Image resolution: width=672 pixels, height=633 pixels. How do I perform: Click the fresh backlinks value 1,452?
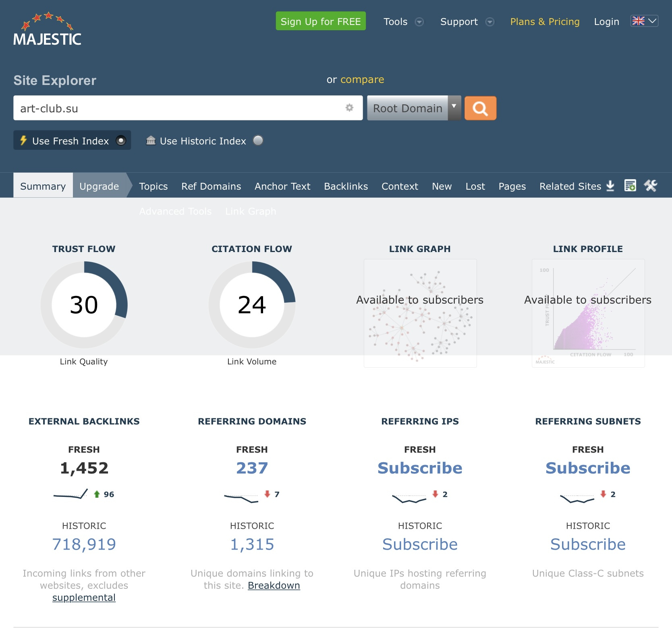point(84,468)
